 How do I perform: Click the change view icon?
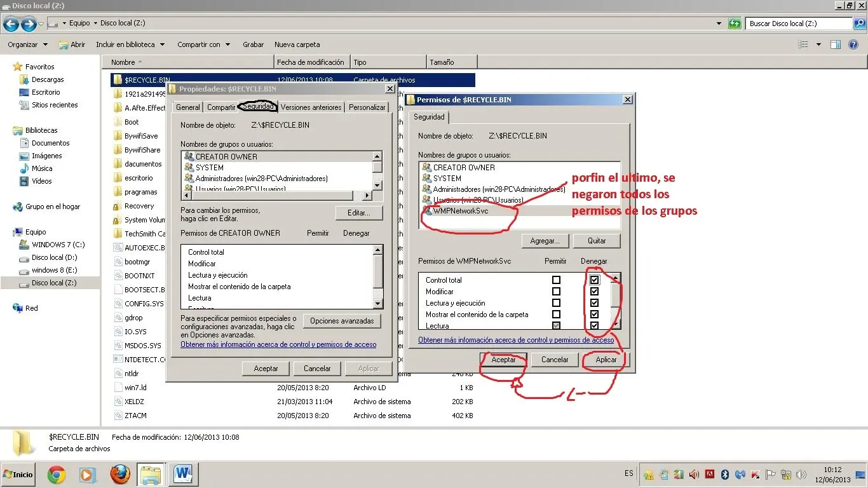pyautogui.click(x=803, y=44)
